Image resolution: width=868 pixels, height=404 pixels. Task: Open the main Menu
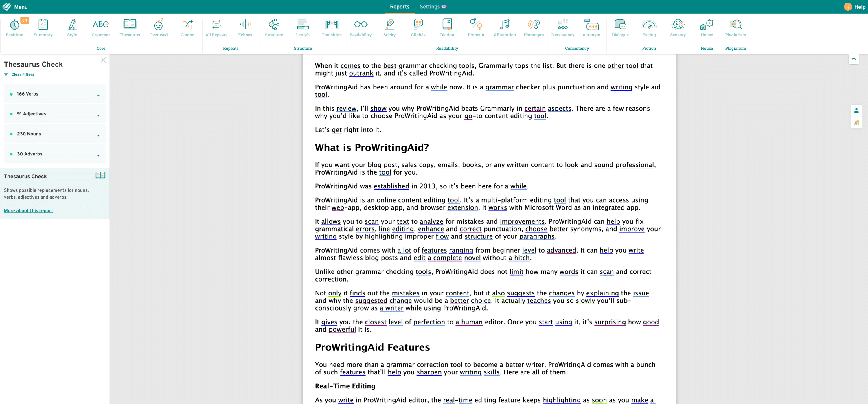coord(15,7)
